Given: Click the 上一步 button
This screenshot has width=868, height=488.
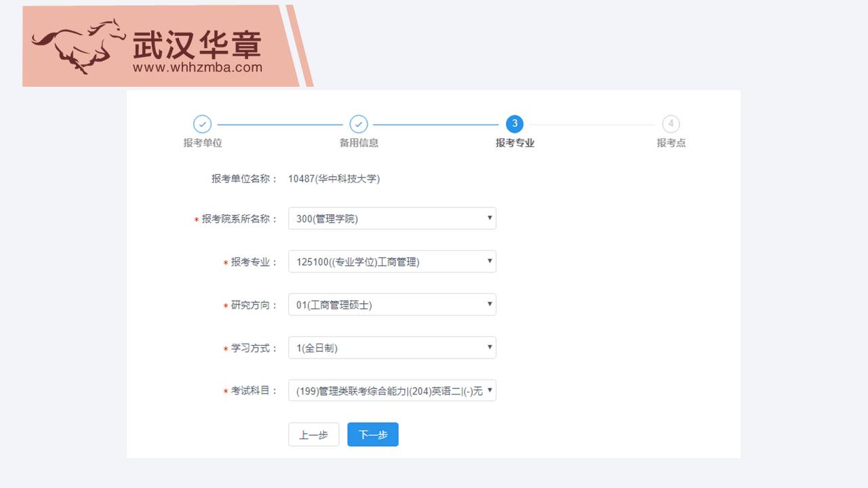Looking at the screenshot, I should 313,434.
